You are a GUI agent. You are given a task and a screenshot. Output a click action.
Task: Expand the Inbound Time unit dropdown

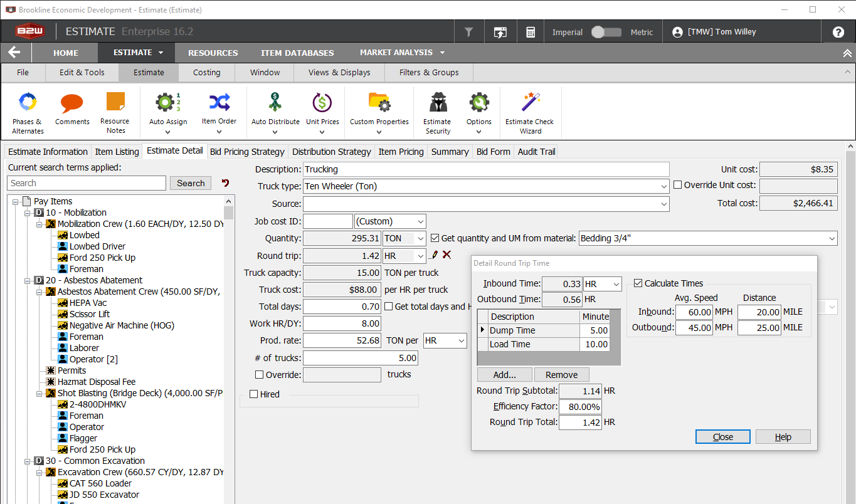point(615,284)
